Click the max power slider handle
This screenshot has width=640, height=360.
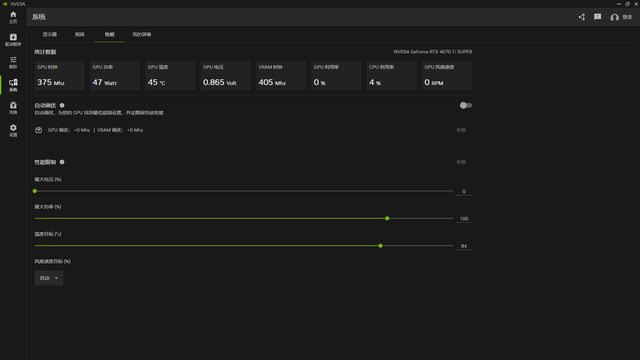(387, 218)
